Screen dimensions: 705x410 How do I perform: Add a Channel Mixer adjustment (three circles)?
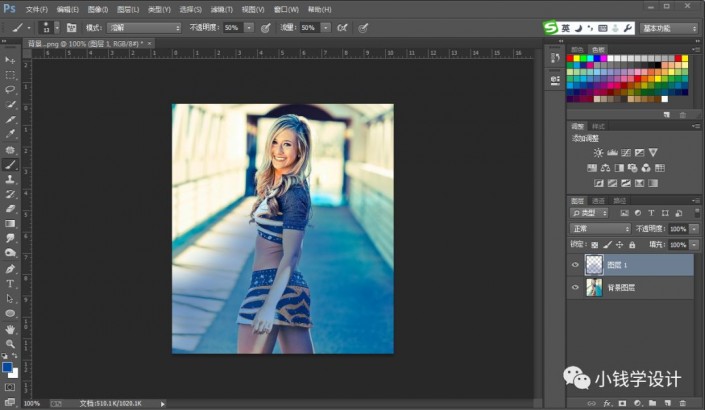(x=646, y=168)
